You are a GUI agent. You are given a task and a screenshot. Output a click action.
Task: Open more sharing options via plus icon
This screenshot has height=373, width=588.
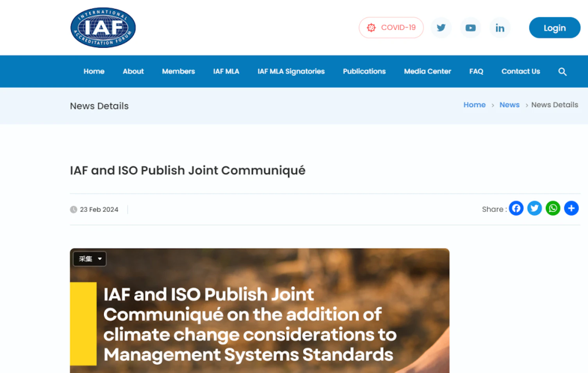point(571,208)
